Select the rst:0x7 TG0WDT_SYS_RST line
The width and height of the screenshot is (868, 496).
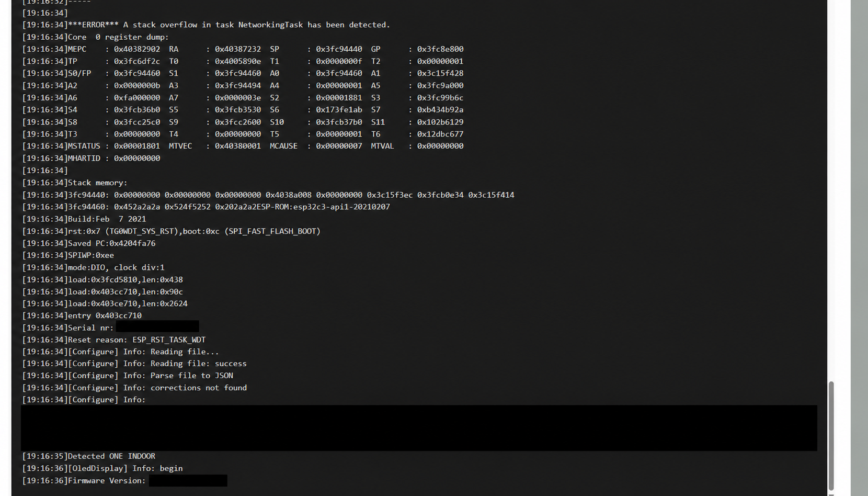[x=172, y=231]
